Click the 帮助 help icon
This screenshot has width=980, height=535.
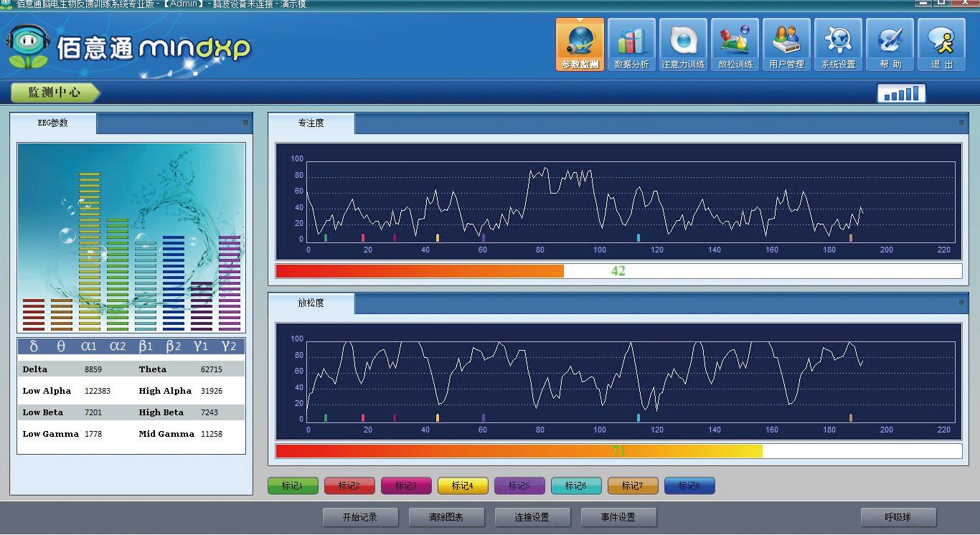point(890,44)
